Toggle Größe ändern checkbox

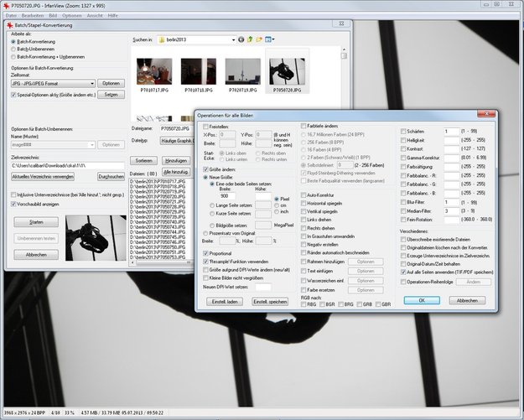click(205, 169)
